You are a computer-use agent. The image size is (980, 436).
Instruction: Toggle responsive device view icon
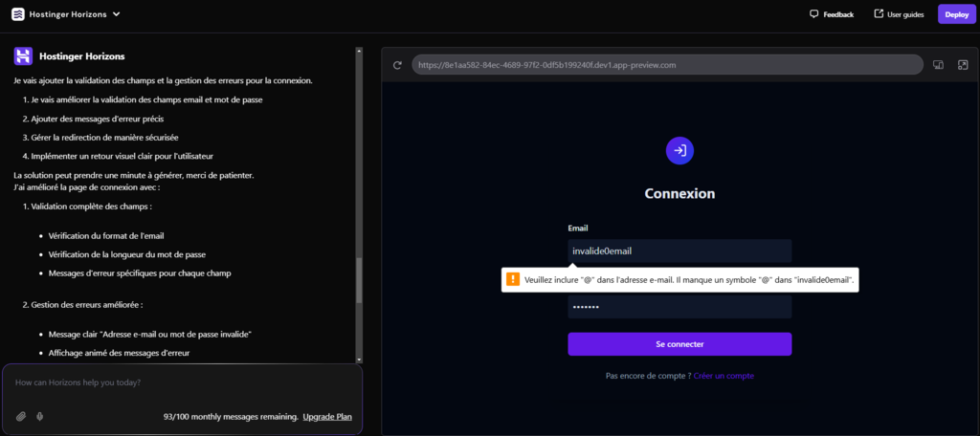pyautogui.click(x=938, y=65)
